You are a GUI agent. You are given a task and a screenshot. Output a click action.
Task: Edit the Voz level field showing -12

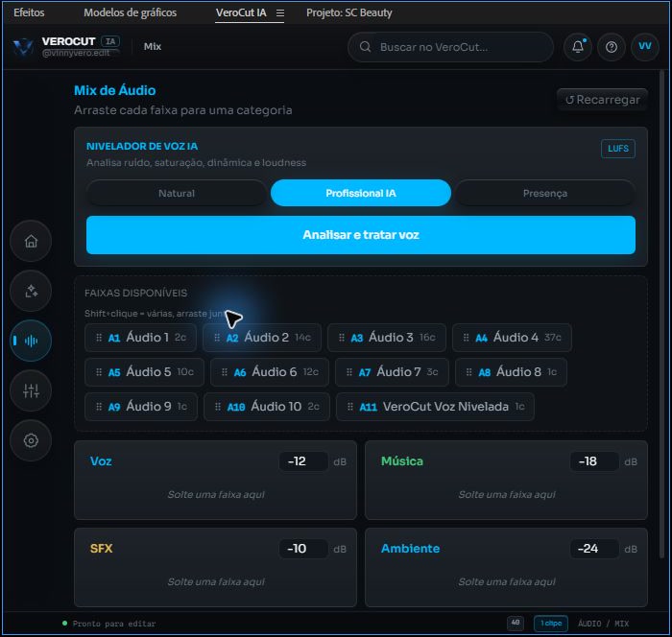(x=303, y=461)
